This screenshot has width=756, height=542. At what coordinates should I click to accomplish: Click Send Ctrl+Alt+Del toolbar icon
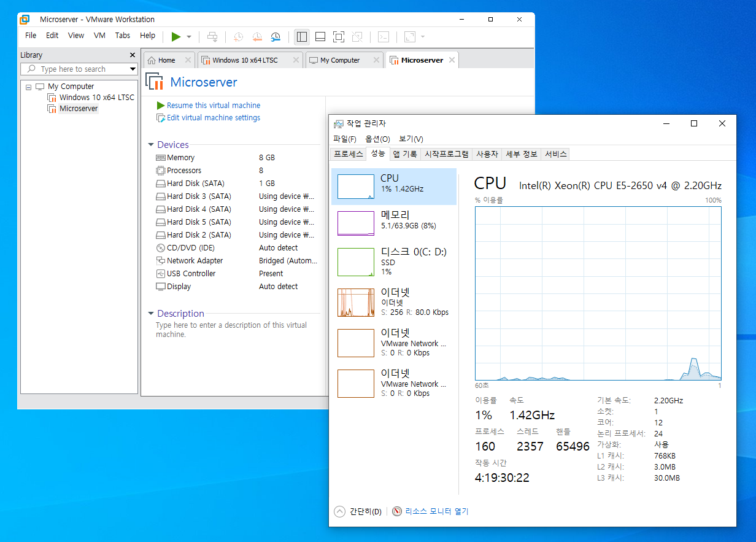click(212, 37)
